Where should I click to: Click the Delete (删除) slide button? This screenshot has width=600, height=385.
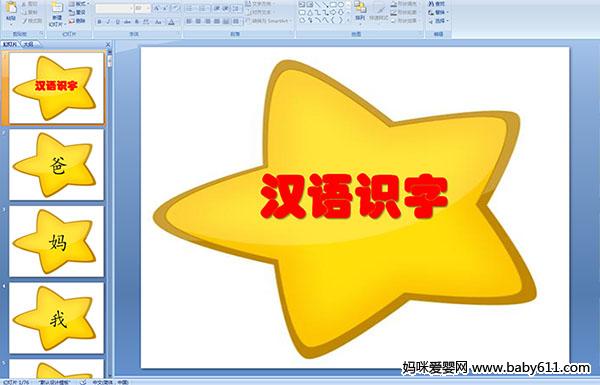click(78, 21)
